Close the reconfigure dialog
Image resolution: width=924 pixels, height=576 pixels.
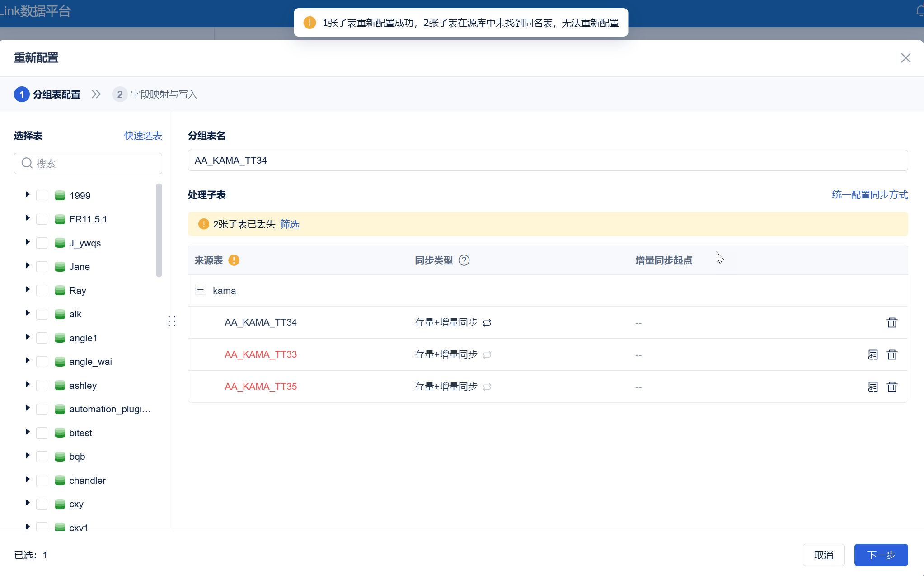[x=905, y=58]
